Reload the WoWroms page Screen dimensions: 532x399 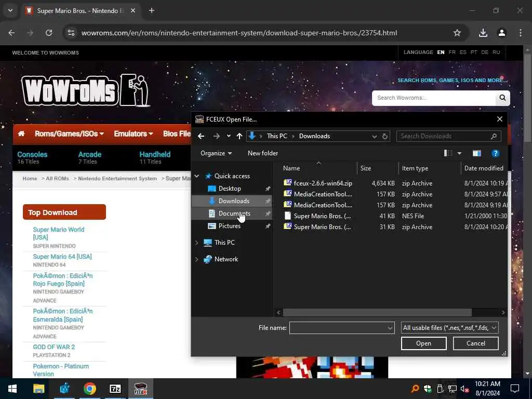click(x=49, y=33)
